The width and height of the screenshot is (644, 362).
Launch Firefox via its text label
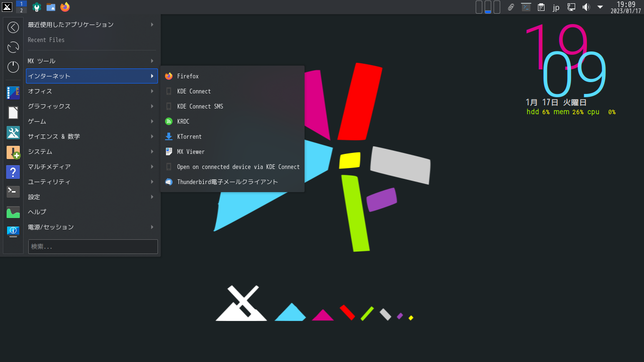tap(188, 76)
